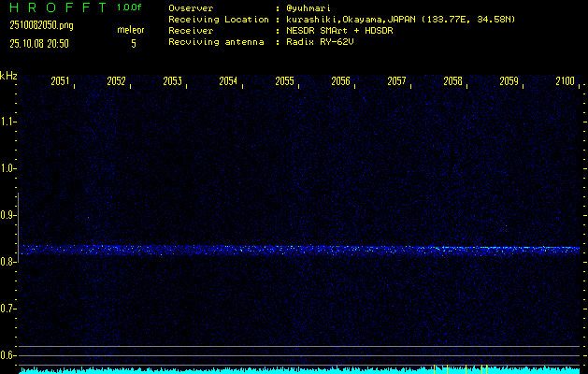This screenshot has height=374, width=588.
Task: Click the "Ovserver" field label
Action: 191,8
